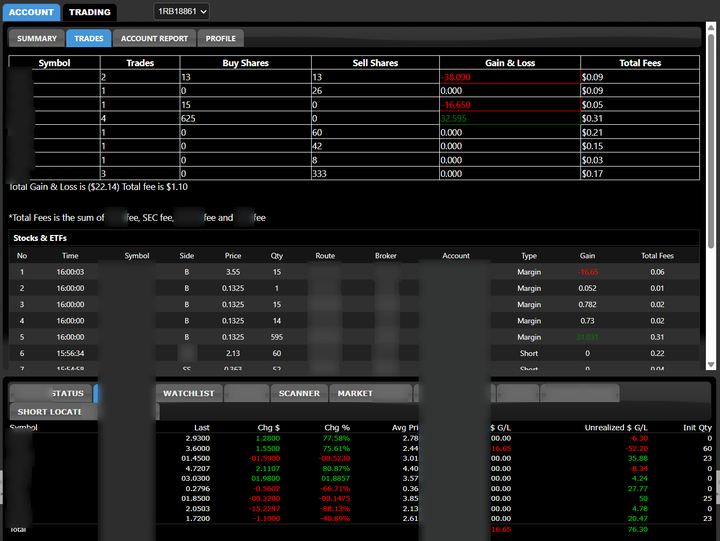This screenshot has width=720, height=541.
Task: Click the 625 buy shares cell
Action: pyautogui.click(x=245, y=118)
